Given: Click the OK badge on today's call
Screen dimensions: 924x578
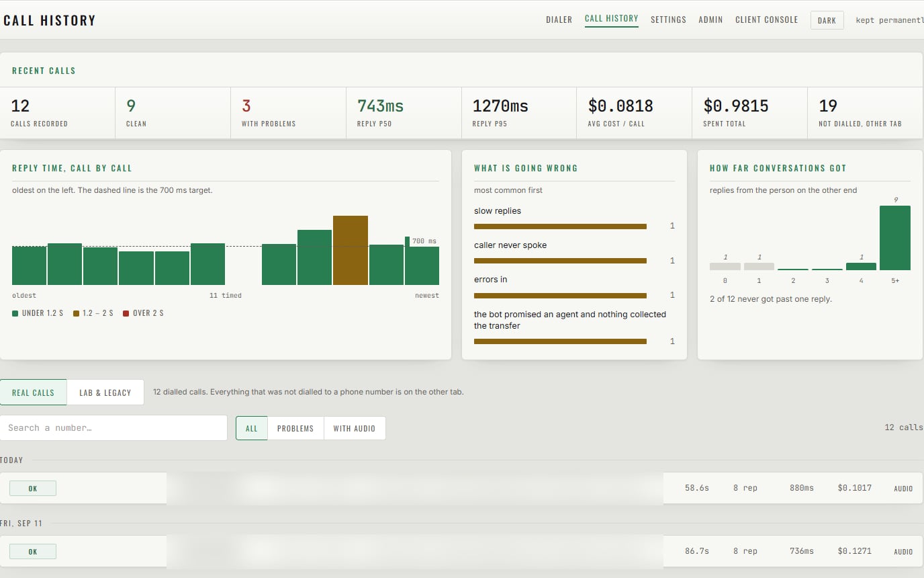Looking at the screenshot, I should 33,489.
